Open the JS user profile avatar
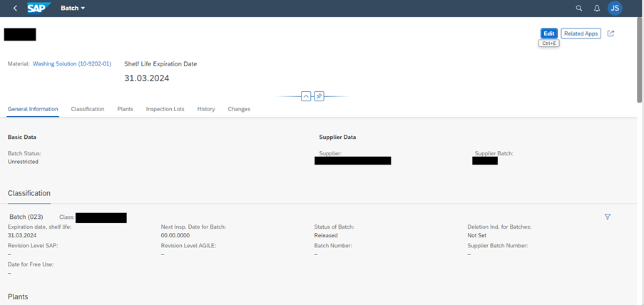The image size is (644, 305). (x=615, y=9)
